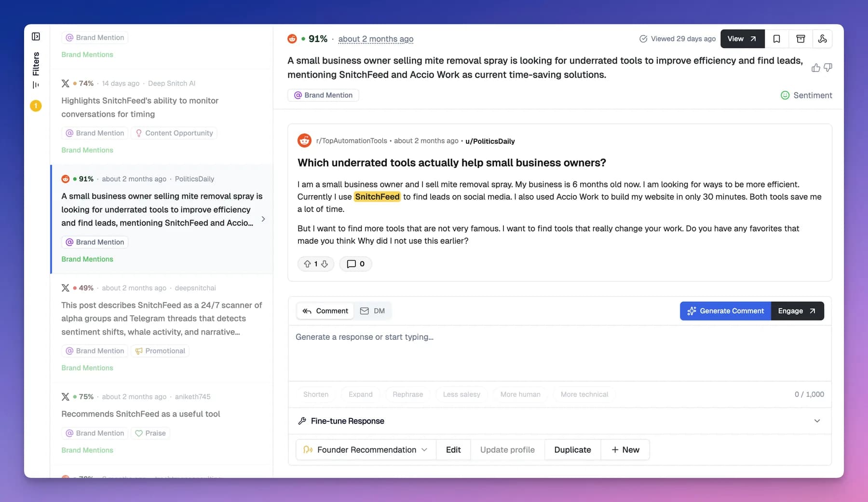Expand Fine-tune Response section

[560, 421]
